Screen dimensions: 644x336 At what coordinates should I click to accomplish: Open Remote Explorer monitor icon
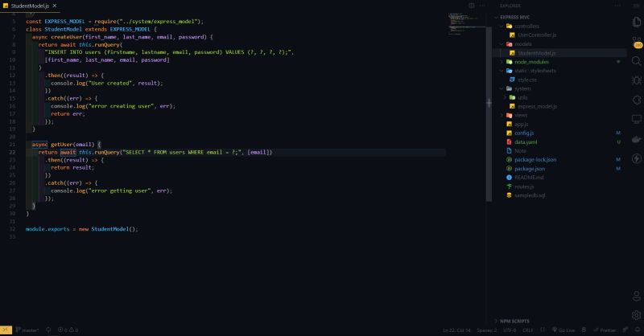[637, 120]
